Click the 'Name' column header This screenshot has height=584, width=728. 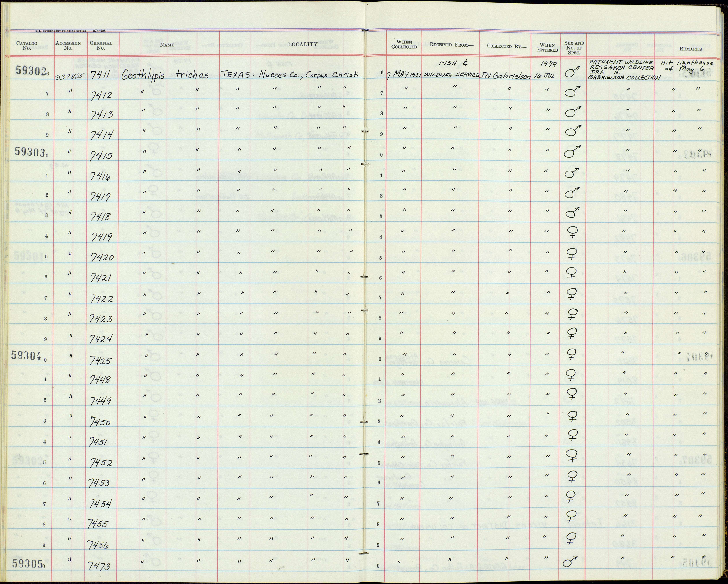[x=167, y=45]
